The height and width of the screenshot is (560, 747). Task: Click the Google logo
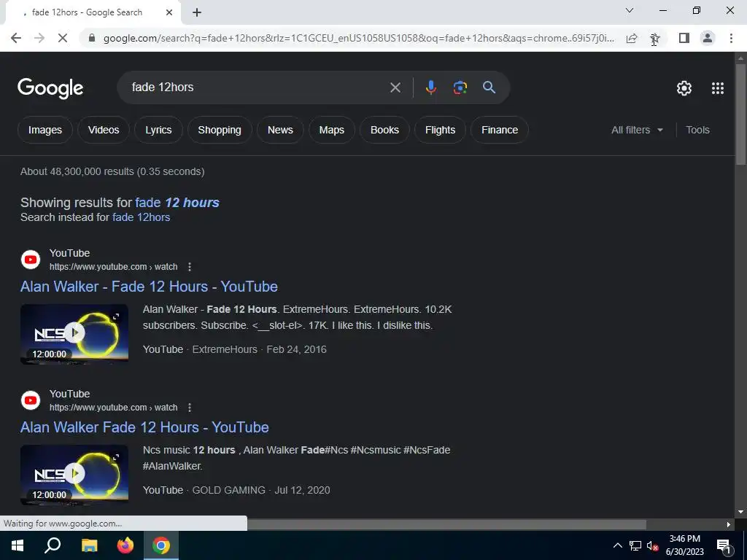click(x=50, y=88)
